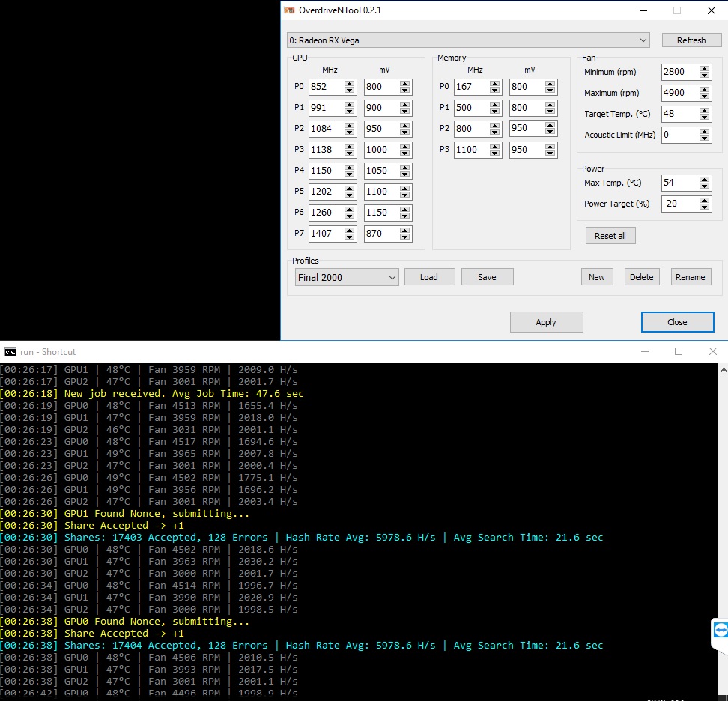Save the current profile
Viewport: 728px width, 701px height.
487,277
